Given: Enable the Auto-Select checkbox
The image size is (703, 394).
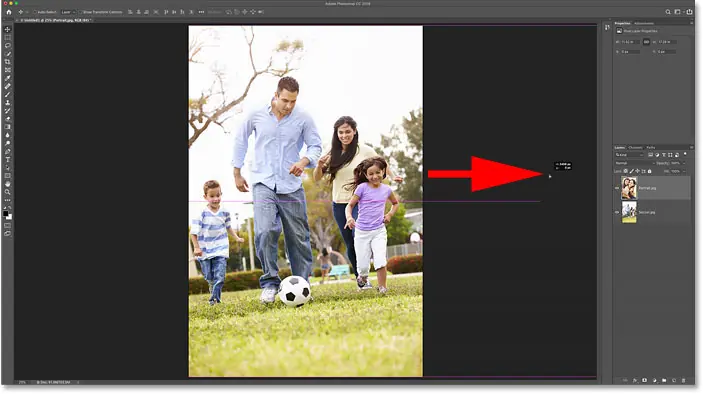Looking at the screenshot, I should (x=35, y=12).
